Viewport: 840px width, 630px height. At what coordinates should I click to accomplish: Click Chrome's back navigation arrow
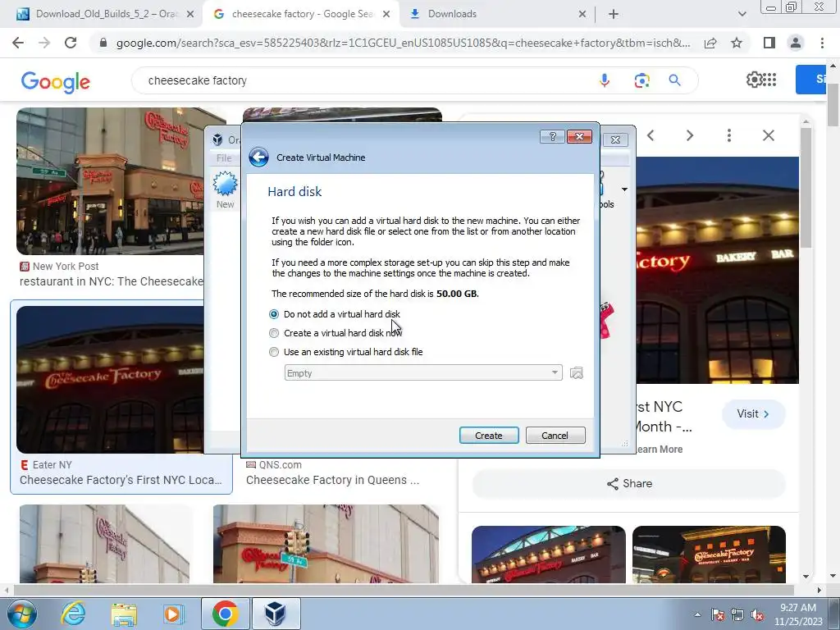pyautogui.click(x=18, y=43)
